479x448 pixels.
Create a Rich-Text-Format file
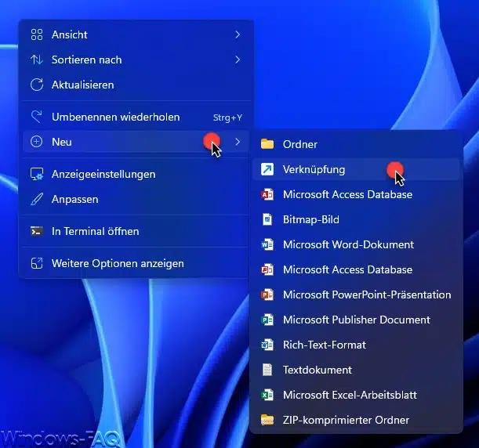tap(356, 345)
